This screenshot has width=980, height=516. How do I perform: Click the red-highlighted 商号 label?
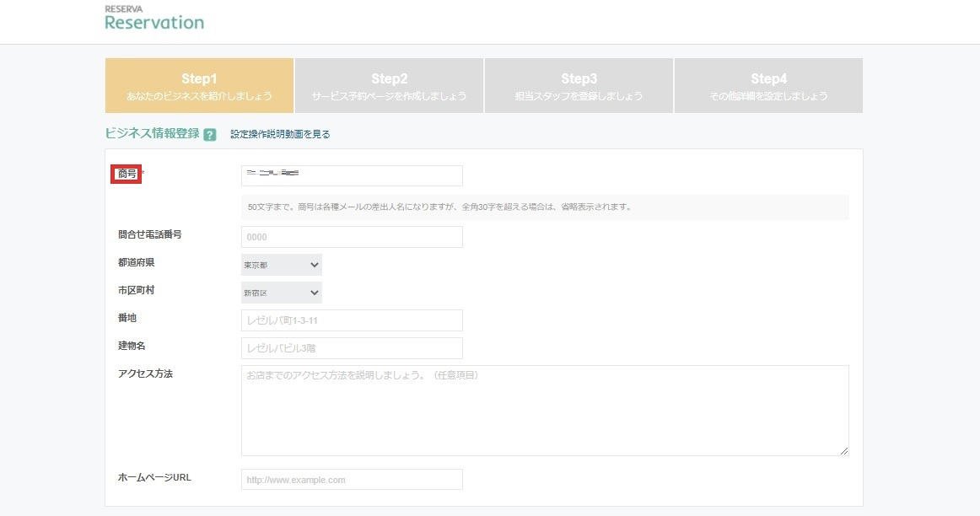pos(127,174)
